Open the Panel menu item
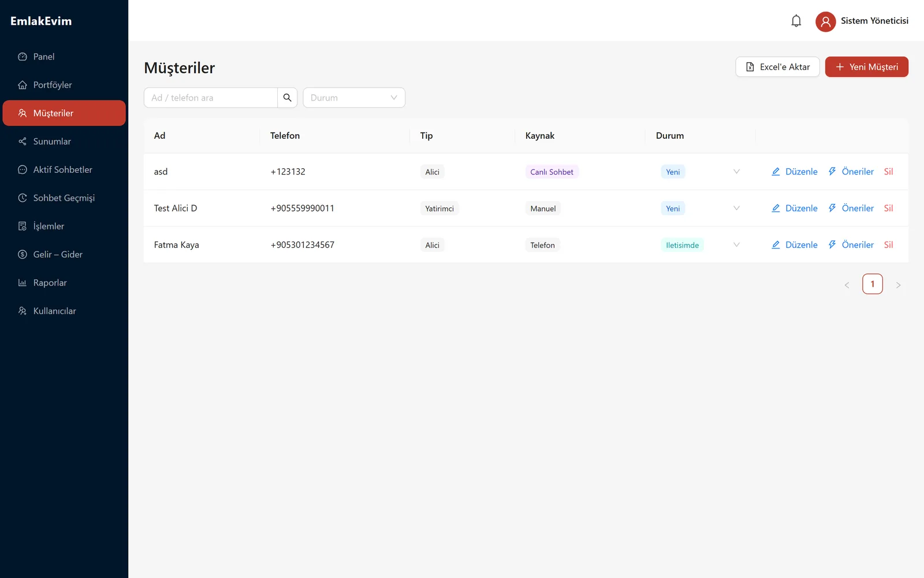Viewport: 924px width, 578px height. pyautogui.click(x=64, y=57)
